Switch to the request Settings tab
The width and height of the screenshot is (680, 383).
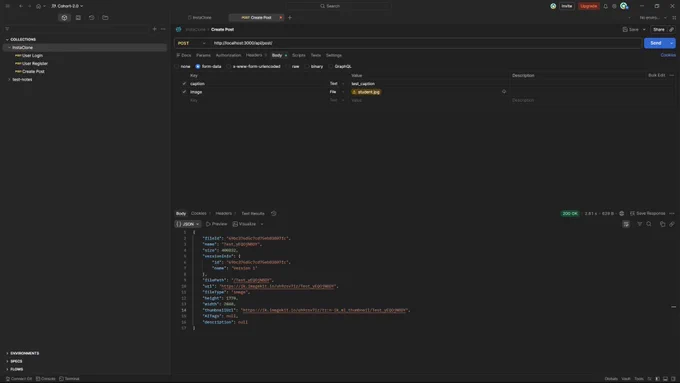[x=334, y=56]
